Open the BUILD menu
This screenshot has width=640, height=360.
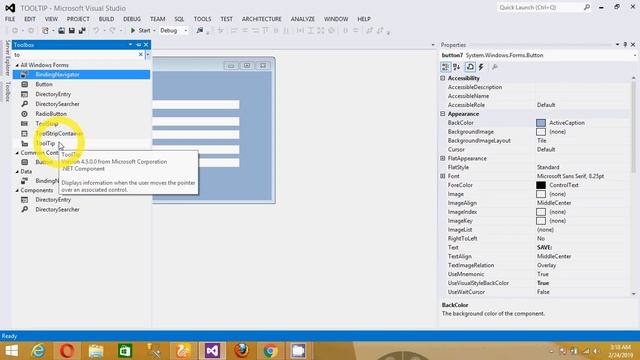click(x=107, y=19)
